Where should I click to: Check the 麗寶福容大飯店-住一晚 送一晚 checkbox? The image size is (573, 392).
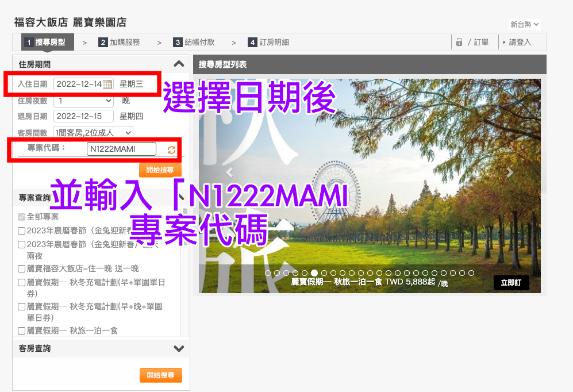click(21, 268)
